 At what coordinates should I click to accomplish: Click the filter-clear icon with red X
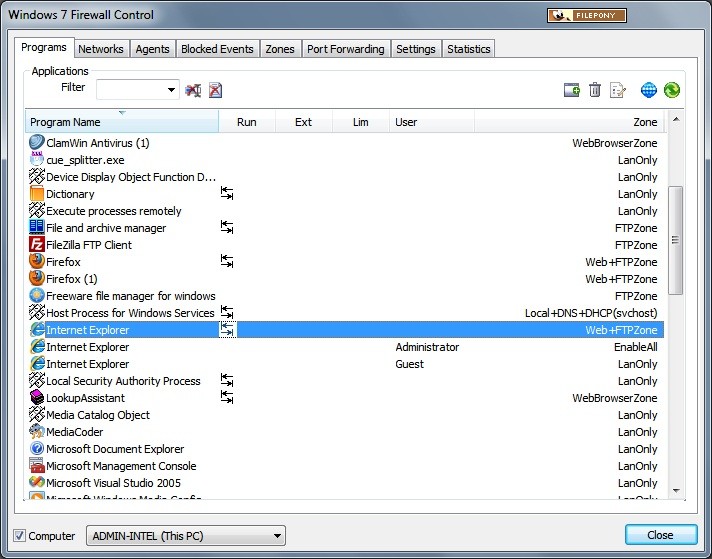point(193,90)
